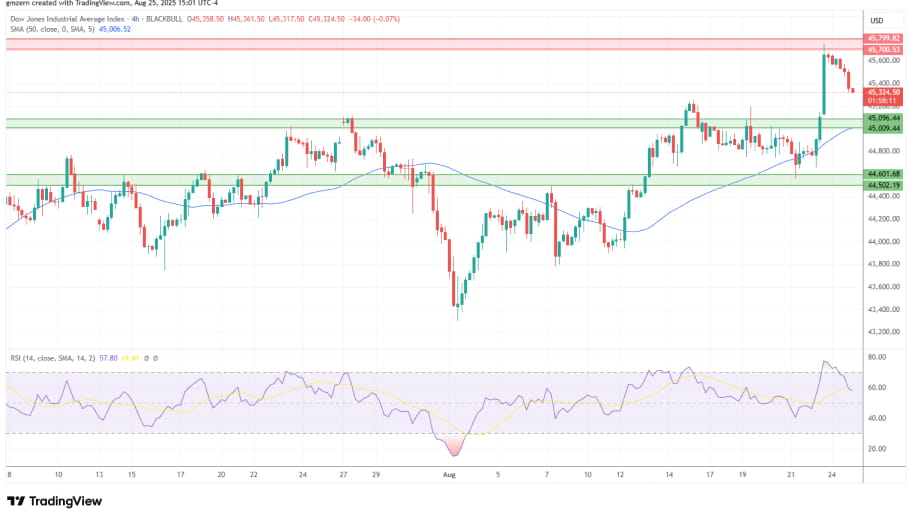Click the 43,200.00 price axis tick
This screenshot has width=912, height=513.
pyautogui.click(x=884, y=332)
